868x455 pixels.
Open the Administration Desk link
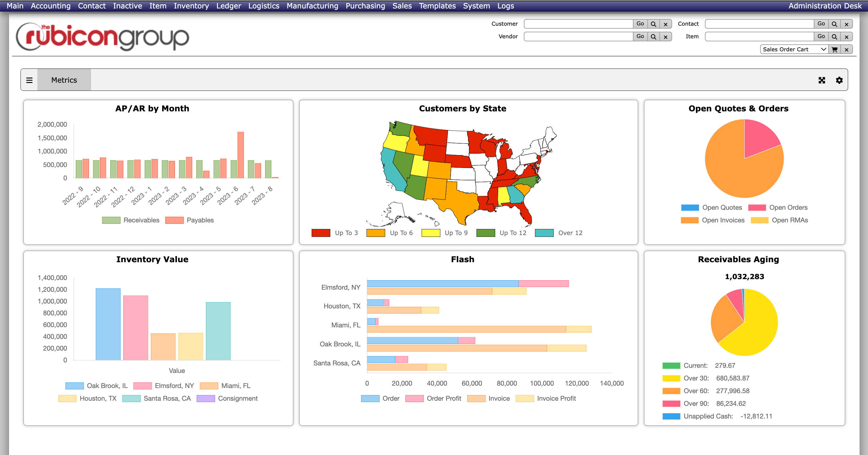[x=825, y=6]
